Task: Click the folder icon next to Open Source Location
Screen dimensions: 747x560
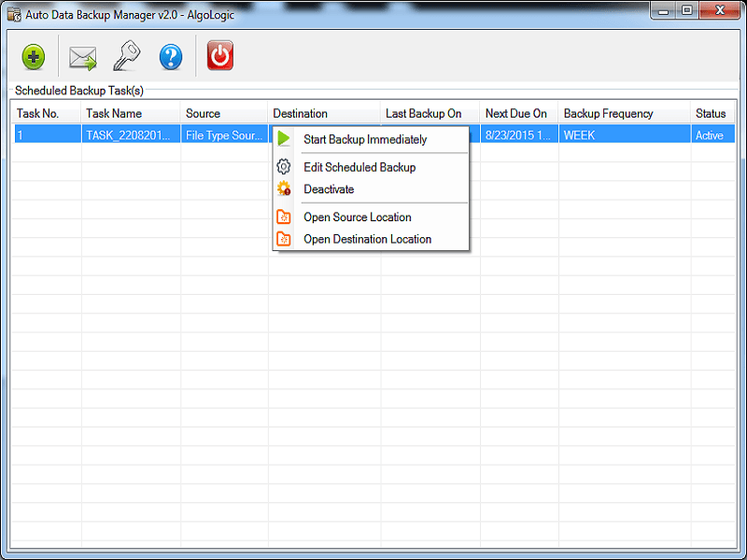Action: point(285,216)
